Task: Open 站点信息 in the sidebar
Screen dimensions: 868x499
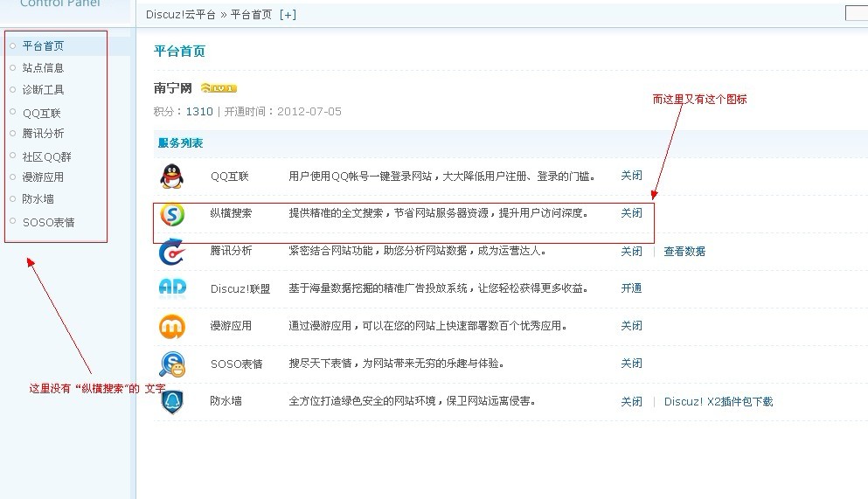Action: (43, 68)
